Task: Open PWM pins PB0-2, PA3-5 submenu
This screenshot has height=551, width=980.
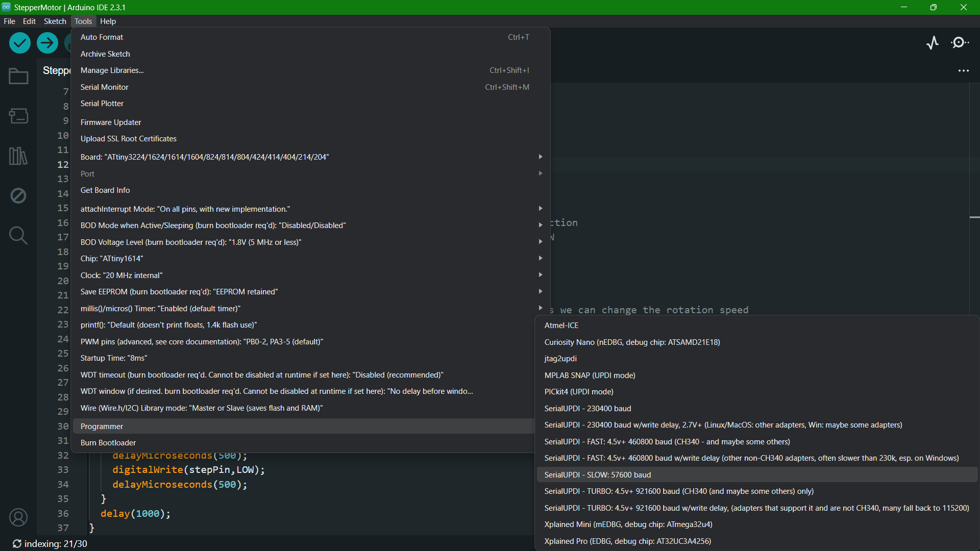Action: 304,342
